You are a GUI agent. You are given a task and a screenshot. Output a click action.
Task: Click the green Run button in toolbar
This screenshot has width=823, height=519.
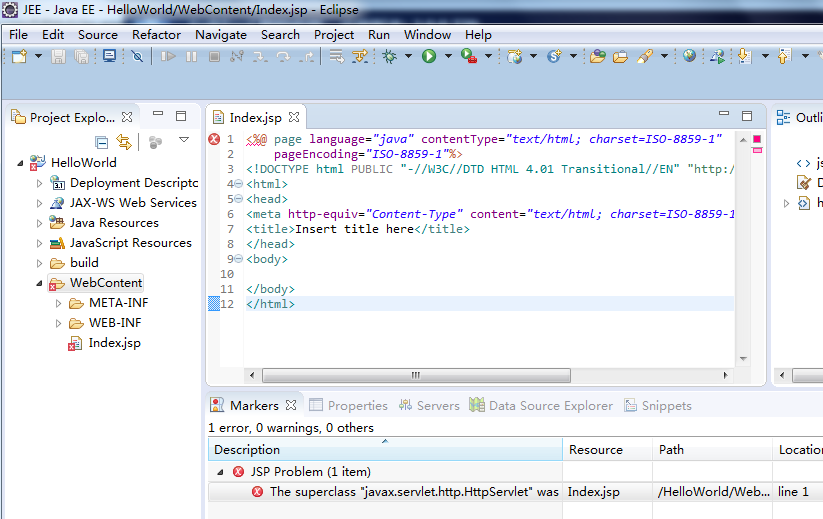[x=428, y=57]
